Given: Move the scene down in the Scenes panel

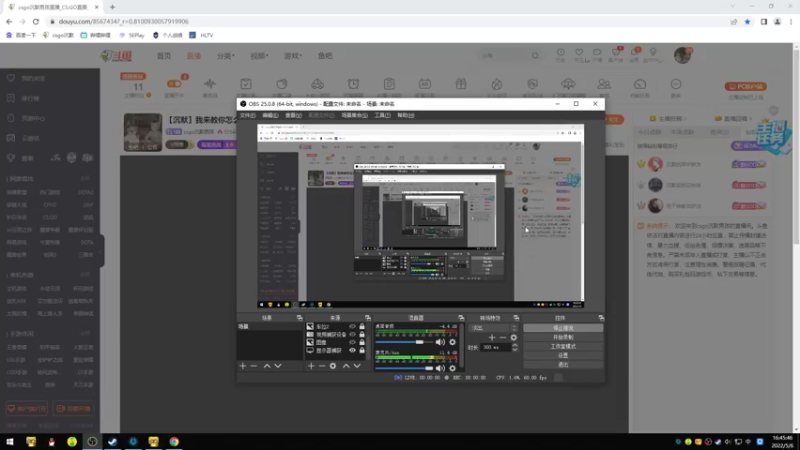Looking at the screenshot, I should [x=278, y=366].
